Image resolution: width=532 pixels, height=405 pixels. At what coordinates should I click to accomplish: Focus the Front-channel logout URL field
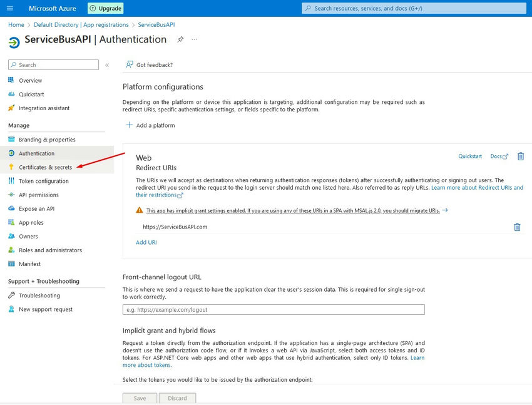(x=274, y=309)
